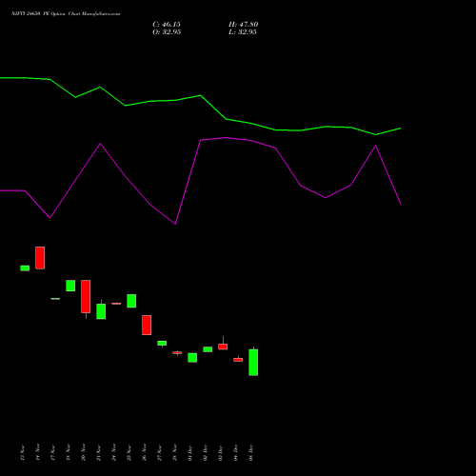This screenshot has height=476, width=476.
Task: Select the 27 Nov date label
Action: point(160,452)
